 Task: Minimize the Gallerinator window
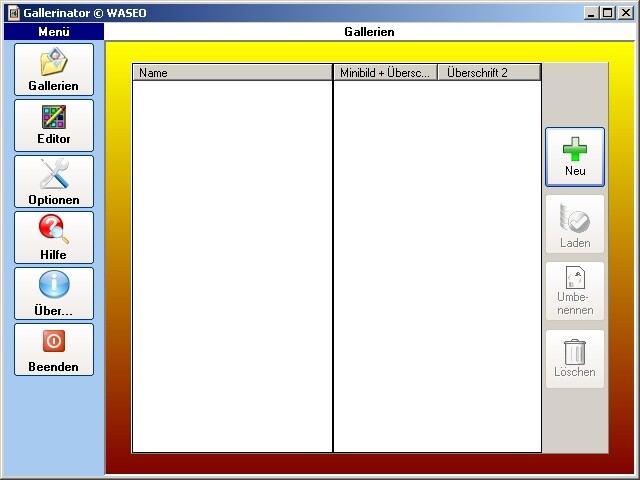(x=591, y=12)
